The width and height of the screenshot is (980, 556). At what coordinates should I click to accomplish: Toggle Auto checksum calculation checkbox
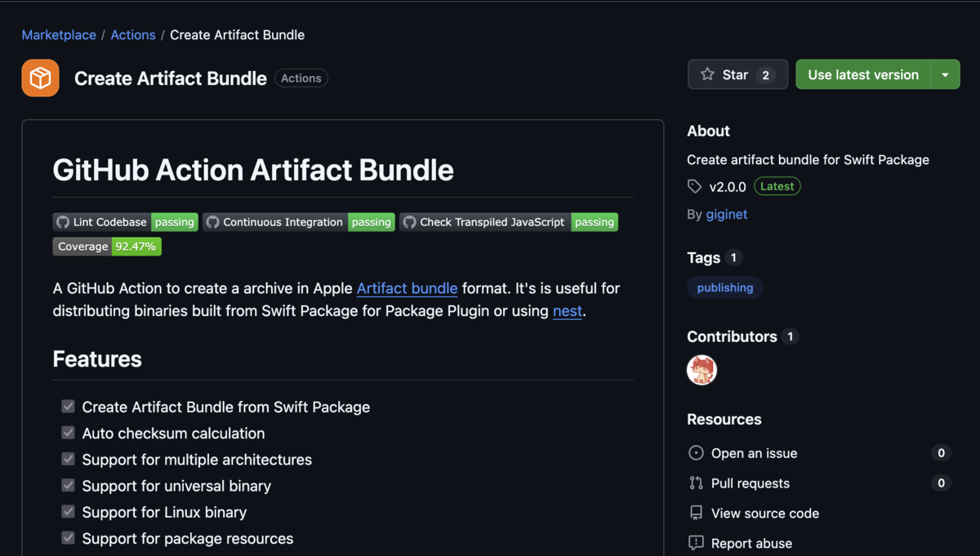click(x=68, y=433)
